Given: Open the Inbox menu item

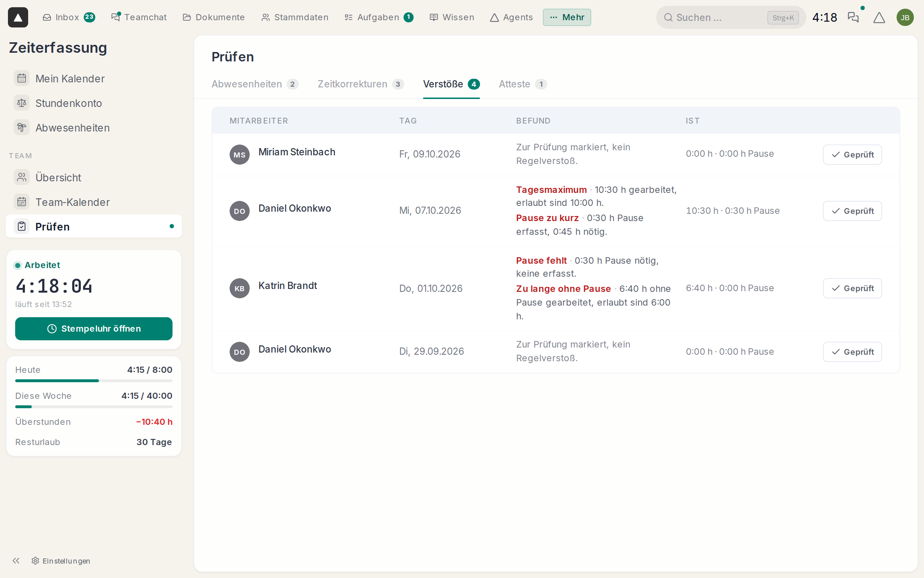Looking at the screenshot, I should click(69, 17).
